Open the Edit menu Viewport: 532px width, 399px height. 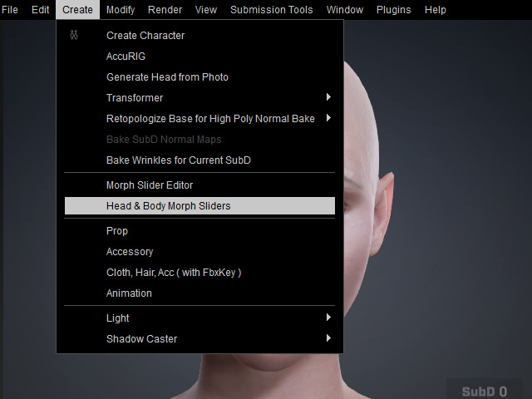point(41,9)
